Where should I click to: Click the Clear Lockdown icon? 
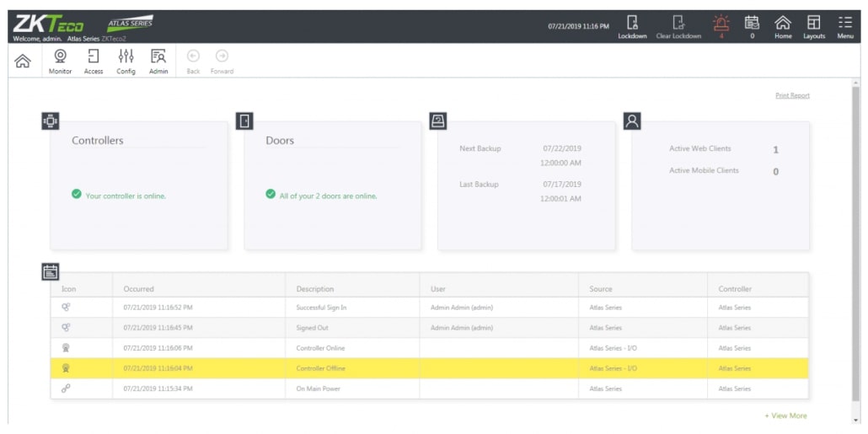[x=678, y=24]
